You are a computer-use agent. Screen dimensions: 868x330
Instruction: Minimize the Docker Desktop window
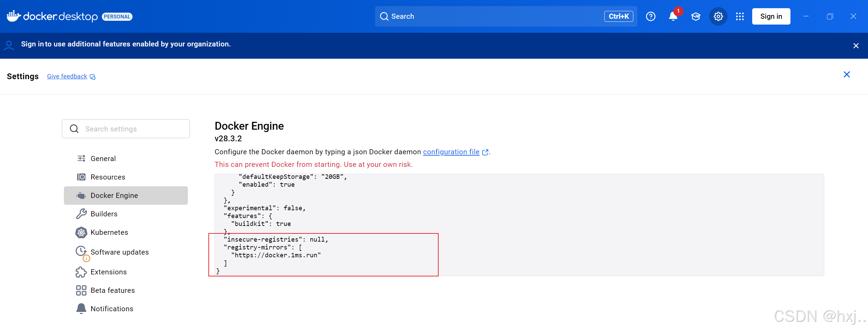click(x=806, y=16)
